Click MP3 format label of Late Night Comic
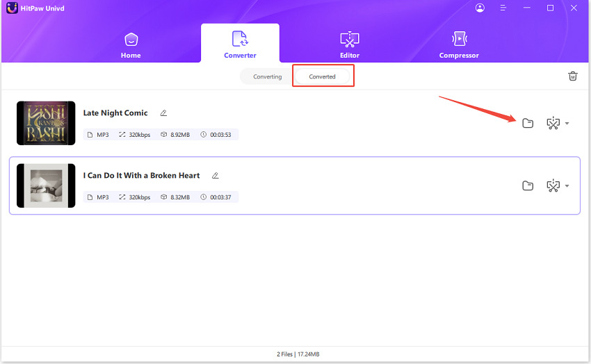 point(102,135)
